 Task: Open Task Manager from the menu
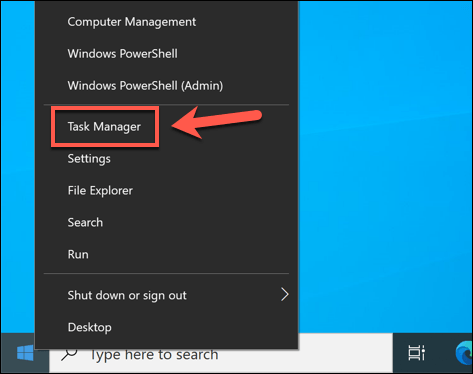(104, 127)
